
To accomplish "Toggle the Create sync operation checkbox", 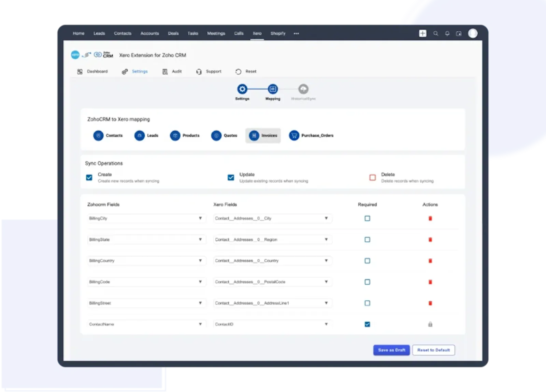I will [89, 178].
